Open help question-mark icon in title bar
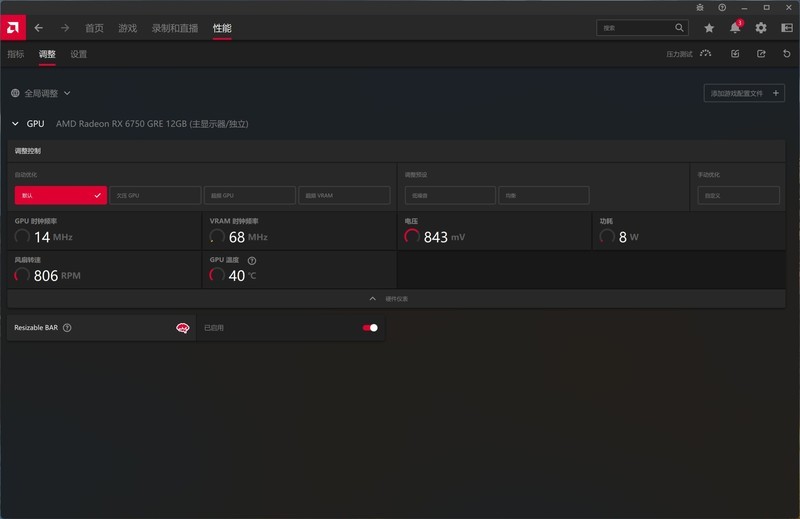This screenshot has height=519, width=800. point(722,8)
